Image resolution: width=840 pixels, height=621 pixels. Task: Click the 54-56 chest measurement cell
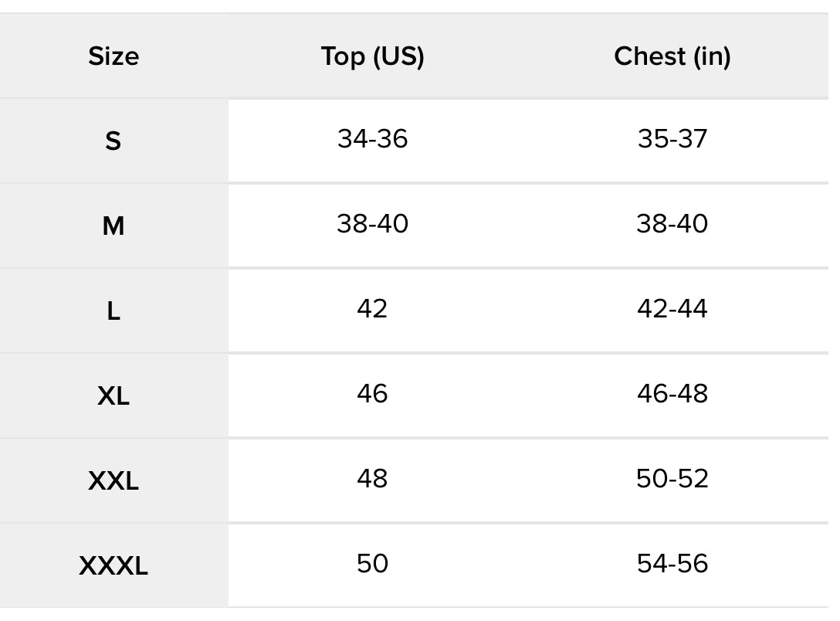point(672,564)
